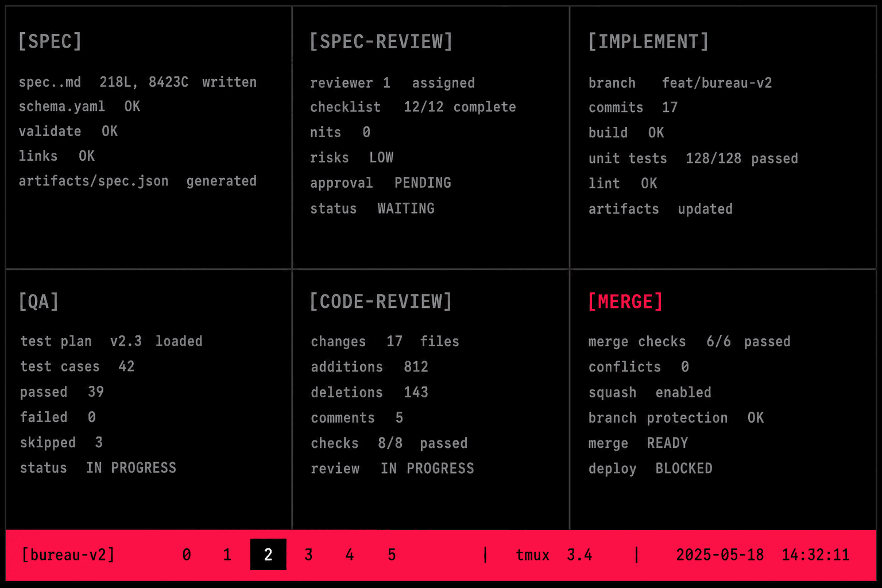The width and height of the screenshot is (882, 588).
Task: Click the spec..md 218L, 8423C line
Action: coord(138,82)
